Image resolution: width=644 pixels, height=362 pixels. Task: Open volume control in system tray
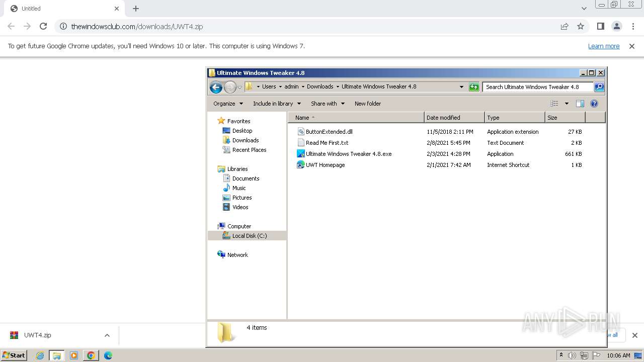[x=572, y=355]
